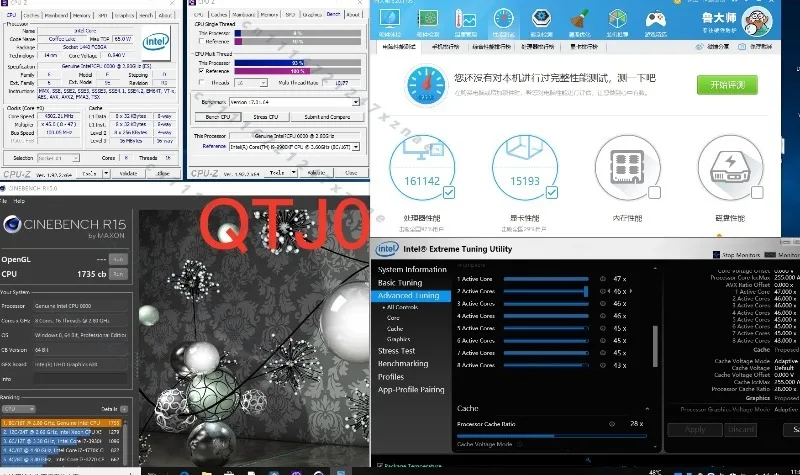The image size is (800, 475).
Task: Click the info icon beside 6 Active Cores
Action: (603, 340)
